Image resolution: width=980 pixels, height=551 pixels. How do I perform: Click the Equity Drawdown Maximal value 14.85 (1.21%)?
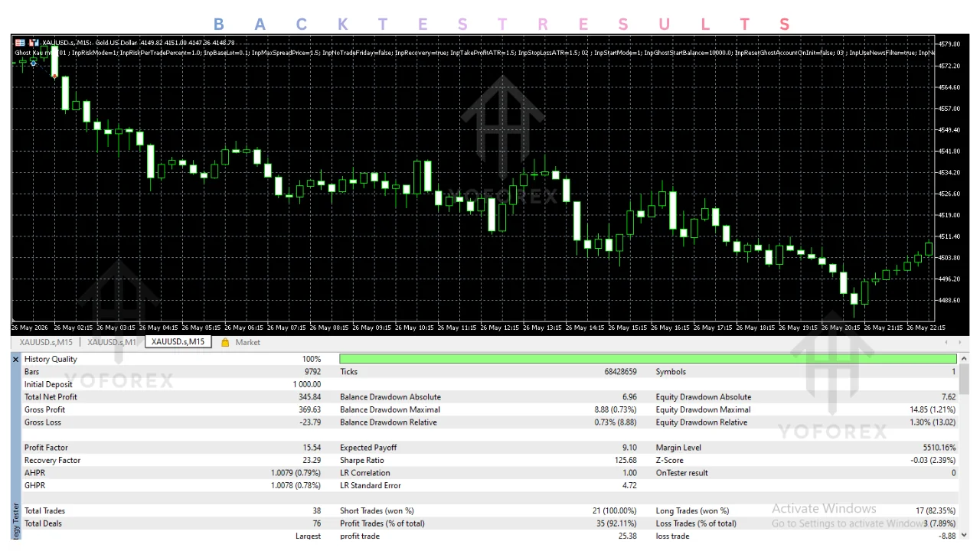tap(933, 409)
